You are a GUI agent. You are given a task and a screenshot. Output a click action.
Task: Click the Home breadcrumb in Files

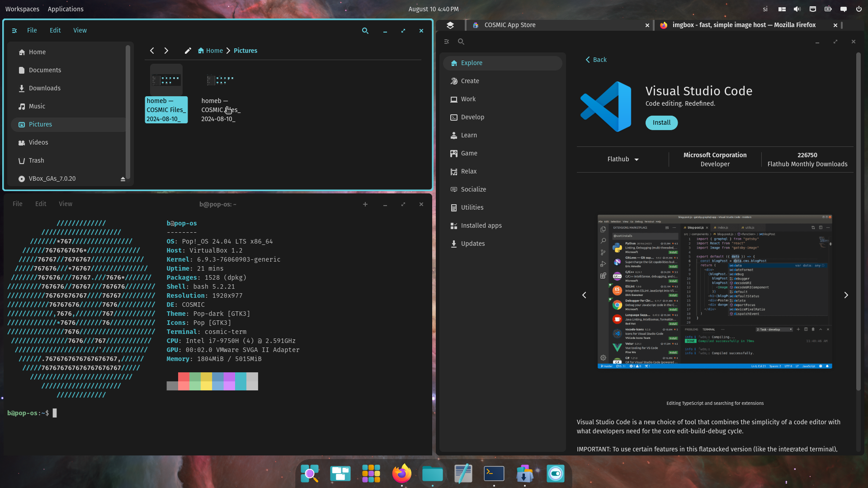(x=211, y=51)
